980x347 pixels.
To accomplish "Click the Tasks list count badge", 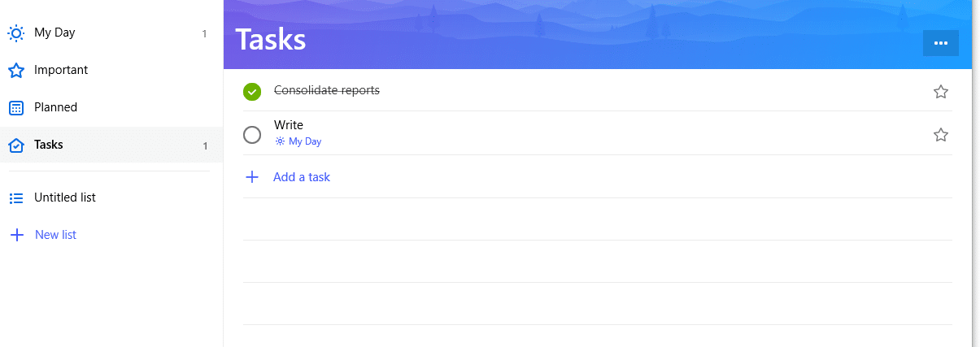I will coord(205,146).
